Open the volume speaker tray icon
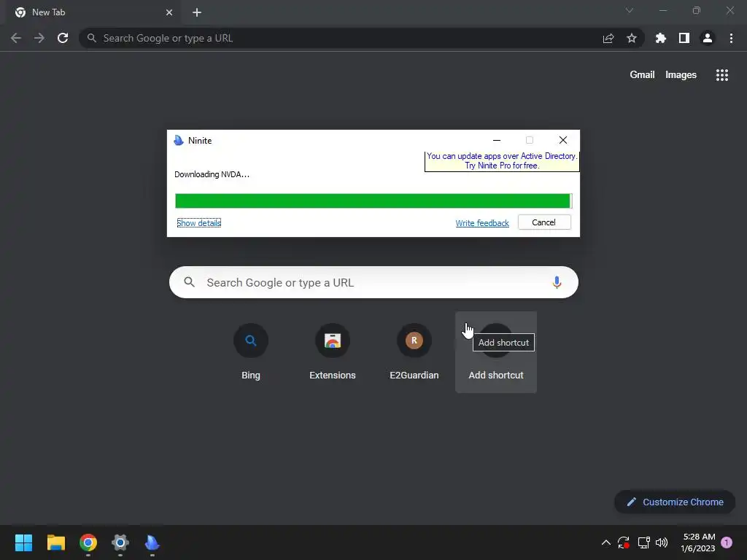The height and width of the screenshot is (560, 747). point(662,542)
